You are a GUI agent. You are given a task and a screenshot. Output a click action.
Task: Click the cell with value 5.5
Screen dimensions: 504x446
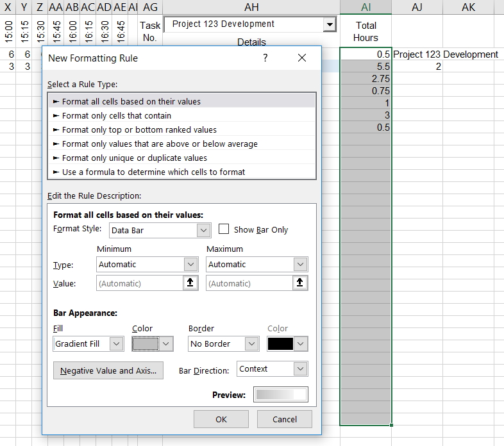tap(365, 67)
